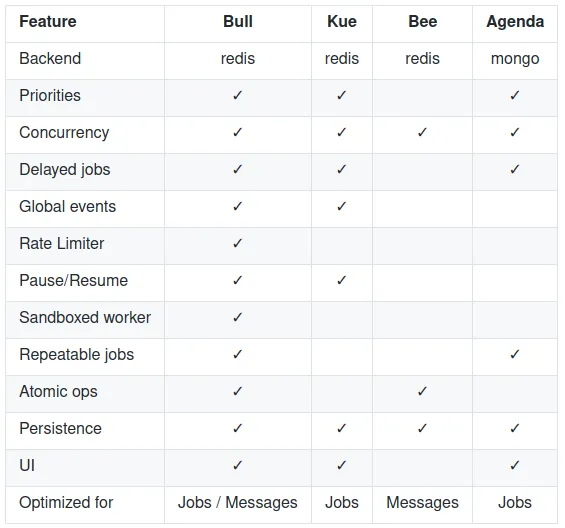
Task: Click the Agenda checkmark in UI row
Action: pyautogui.click(x=515, y=465)
